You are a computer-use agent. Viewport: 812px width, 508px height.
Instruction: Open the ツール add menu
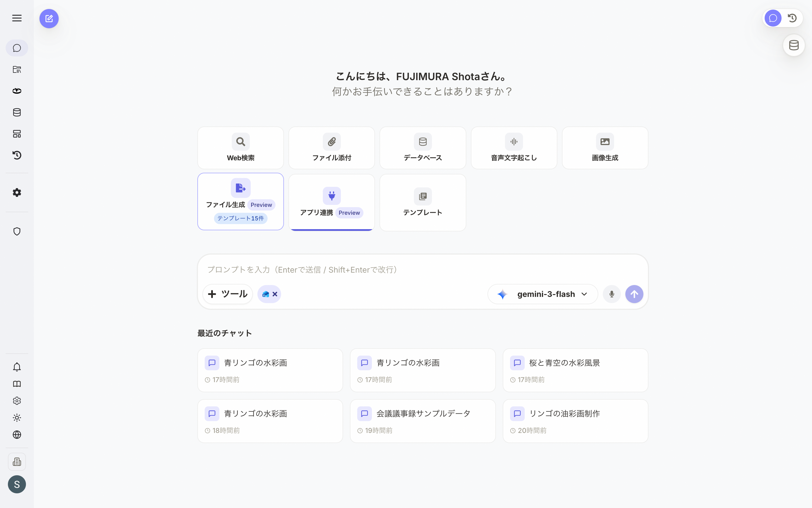coord(228,294)
